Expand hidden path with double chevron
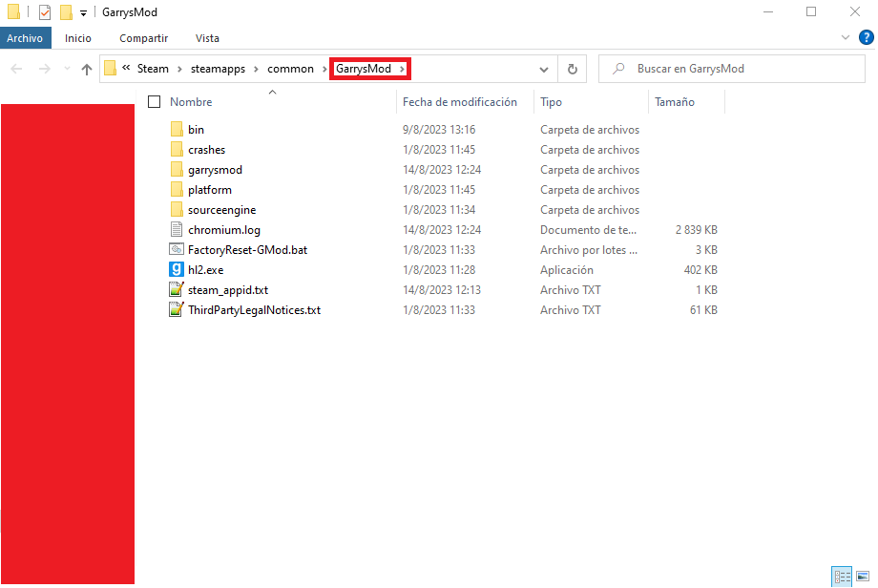 point(127,68)
